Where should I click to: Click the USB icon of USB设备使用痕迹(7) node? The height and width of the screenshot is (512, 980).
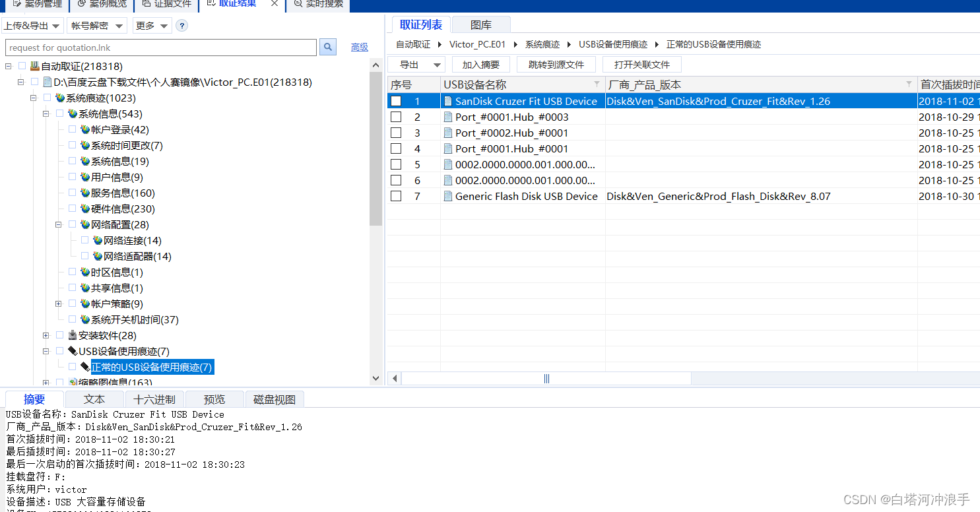click(x=73, y=351)
